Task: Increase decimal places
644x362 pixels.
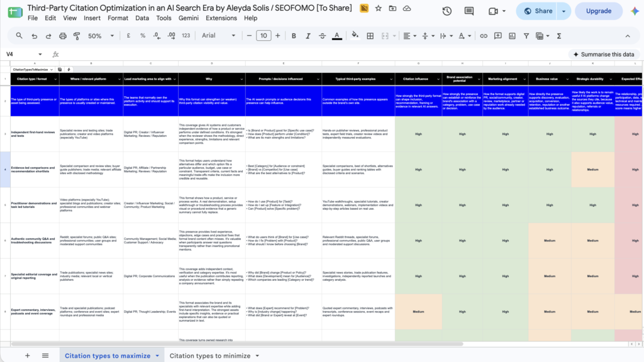Action: click(171, 36)
